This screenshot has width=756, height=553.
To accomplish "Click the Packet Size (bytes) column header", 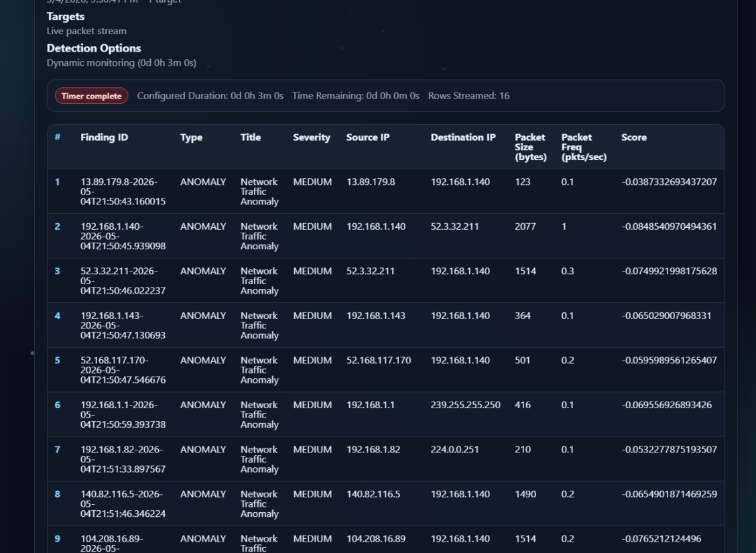I will [530, 147].
